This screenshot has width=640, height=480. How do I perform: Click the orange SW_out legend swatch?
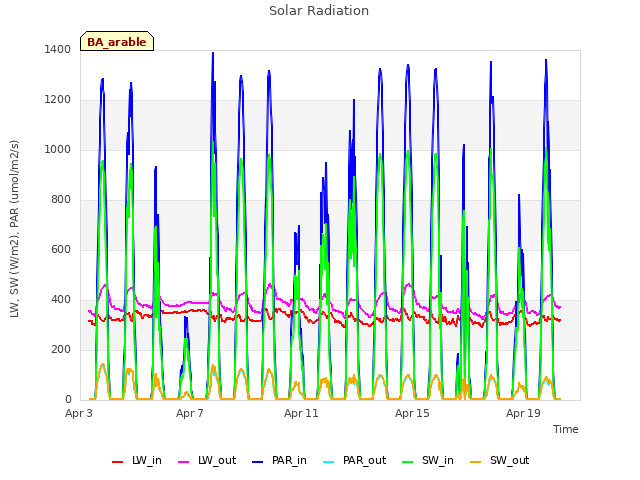point(476,462)
